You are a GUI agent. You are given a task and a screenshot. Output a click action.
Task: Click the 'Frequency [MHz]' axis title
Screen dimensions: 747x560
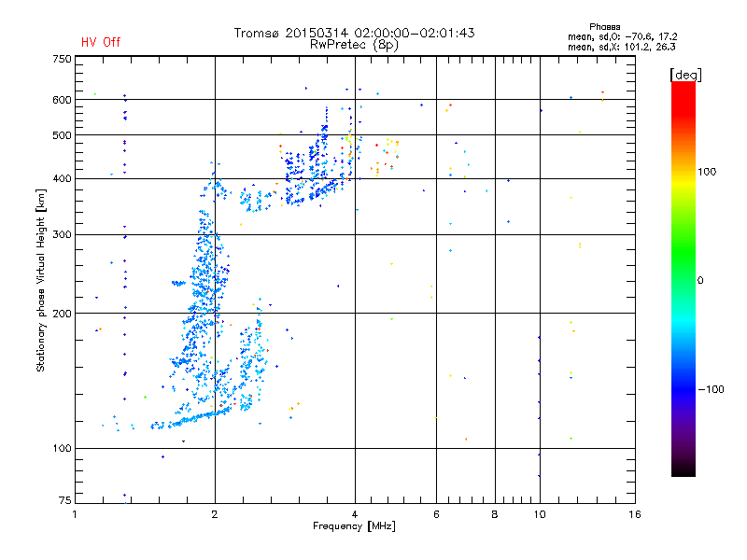pos(354,526)
